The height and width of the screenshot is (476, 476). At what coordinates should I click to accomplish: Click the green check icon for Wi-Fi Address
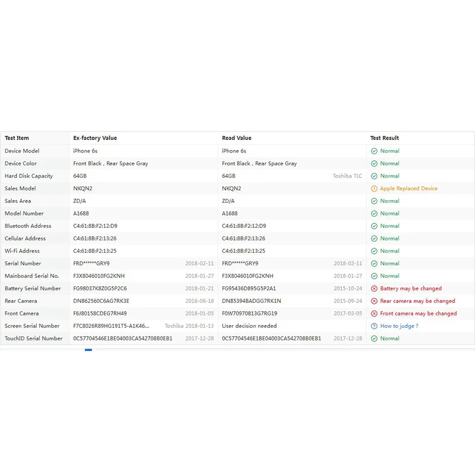point(374,251)
